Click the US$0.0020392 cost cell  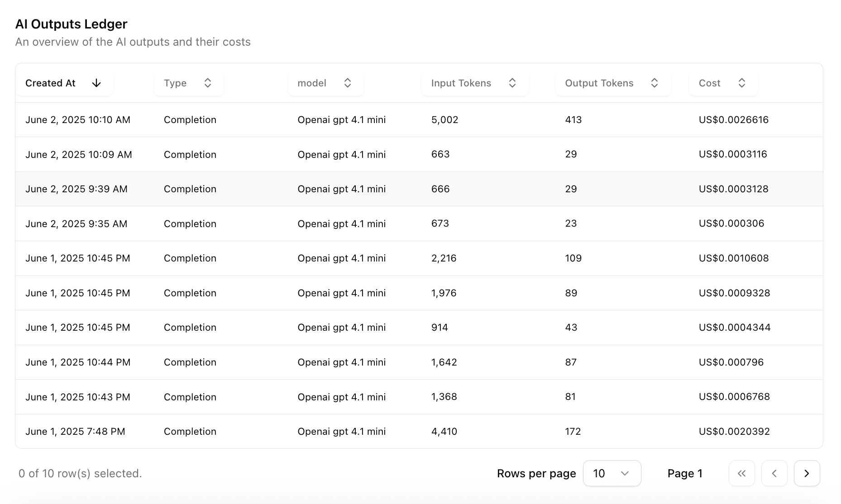coord(734,432)
